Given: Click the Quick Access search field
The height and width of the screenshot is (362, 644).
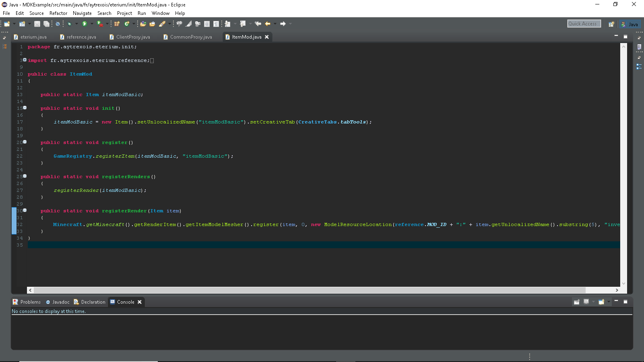Looking at the screenshot, I should coord(584,24).
